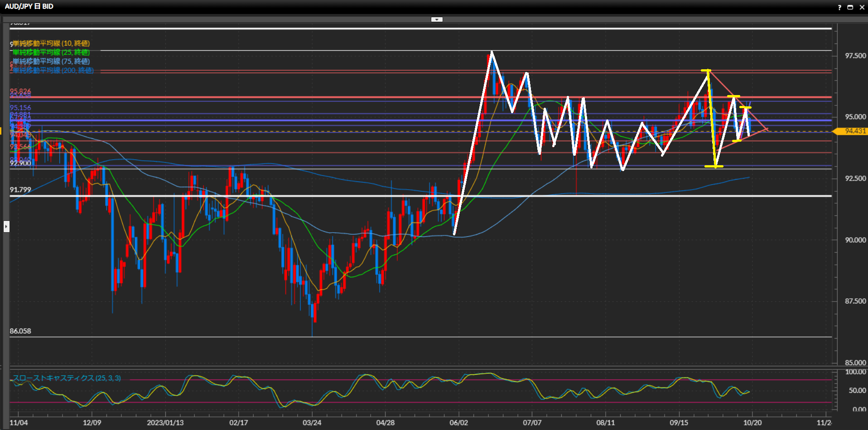The height and width of the screenshot is (430, 868).
Task: Click the 95.826 red line label
Action: [x=20, y=91]
